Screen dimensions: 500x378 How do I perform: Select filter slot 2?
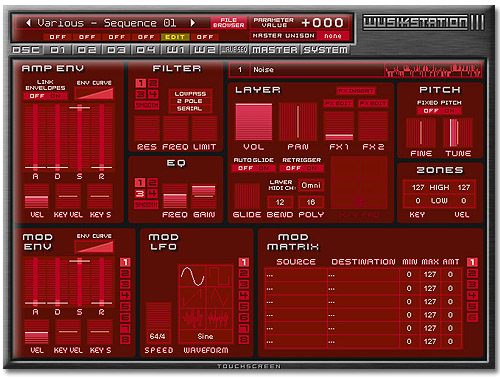[153, 83]
